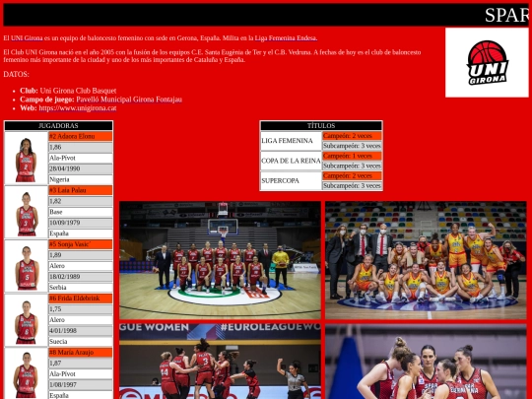Click the 'Suecia' country cell
The image size is (532, 399).
[81, 342]
